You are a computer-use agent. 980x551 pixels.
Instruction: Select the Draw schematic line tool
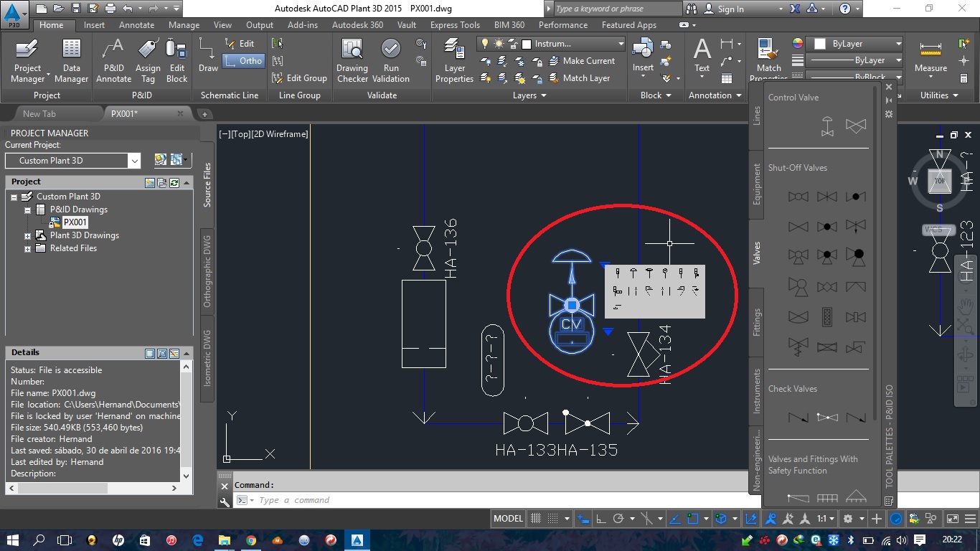[x=208, y=56]
